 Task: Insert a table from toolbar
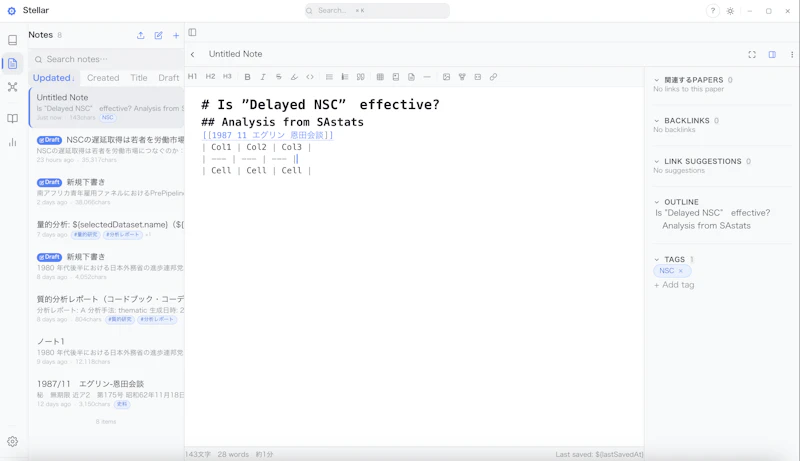pos(380,77)
